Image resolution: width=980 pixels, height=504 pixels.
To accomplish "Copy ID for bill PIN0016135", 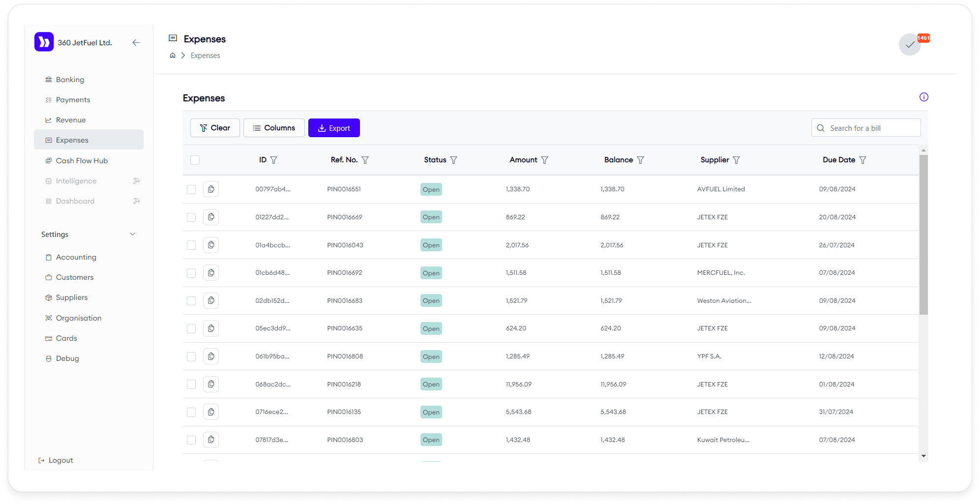I will point(211,412).
